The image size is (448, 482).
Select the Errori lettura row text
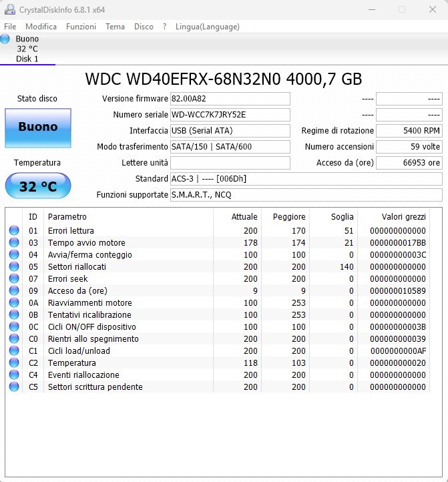pyautogui.click(x=71, y=230)
